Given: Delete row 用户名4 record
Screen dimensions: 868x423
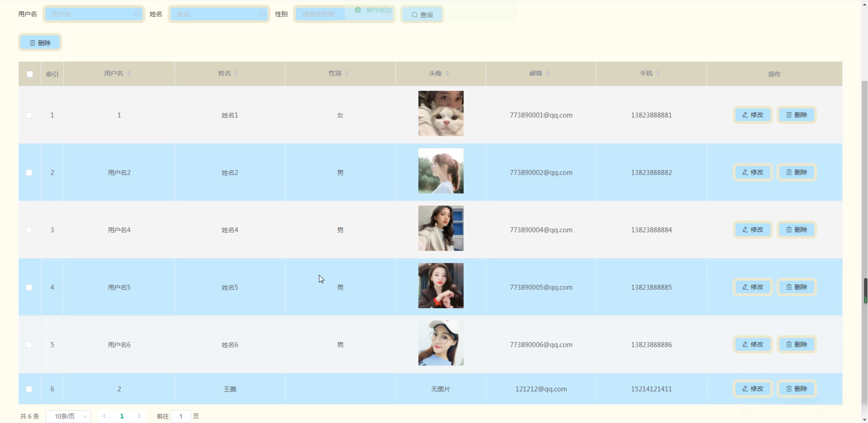Looking at the screenshot, I should [x=797, y=229].
